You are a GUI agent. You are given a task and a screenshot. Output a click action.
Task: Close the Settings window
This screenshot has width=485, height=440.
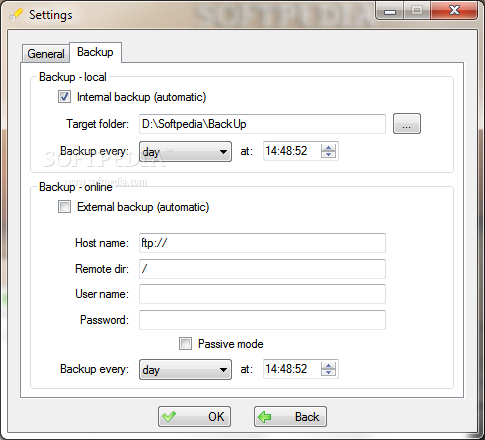[454, 10]
